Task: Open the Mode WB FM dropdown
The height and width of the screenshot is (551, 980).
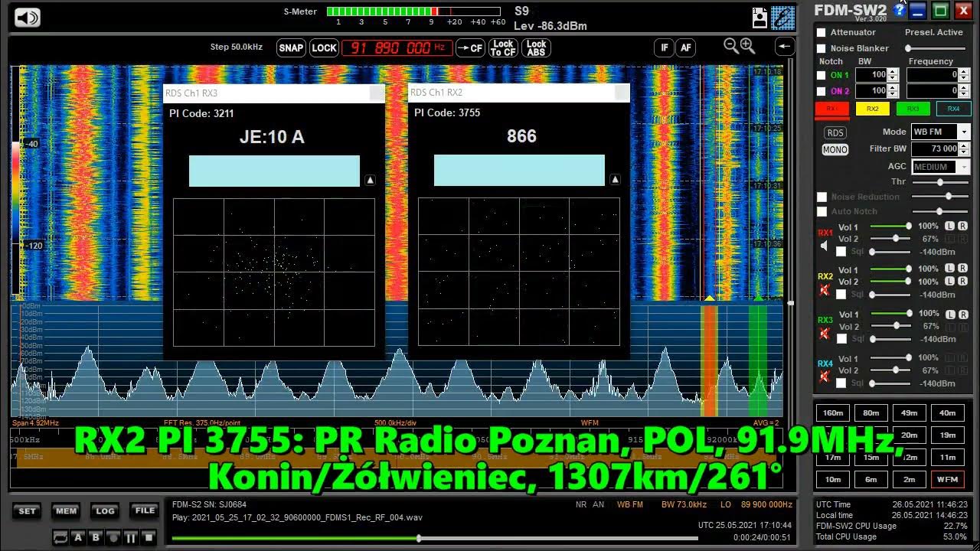Action: pyautogui.click(x=940, y=132)
